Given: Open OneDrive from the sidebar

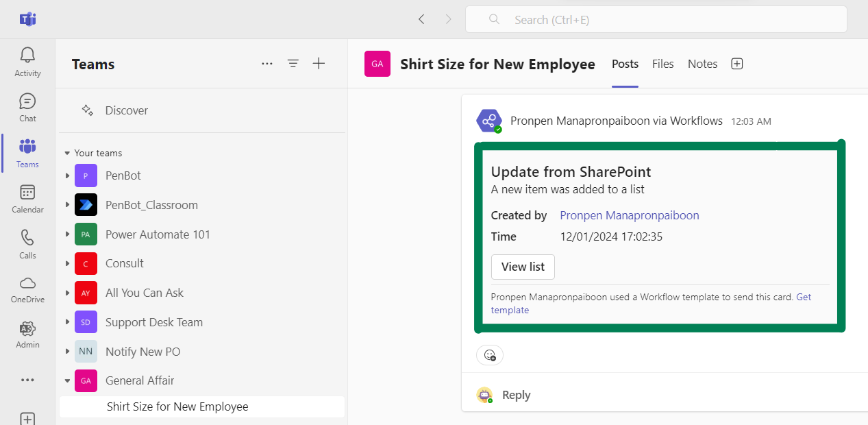Looking at the screenshot, I should coord(27,289).
